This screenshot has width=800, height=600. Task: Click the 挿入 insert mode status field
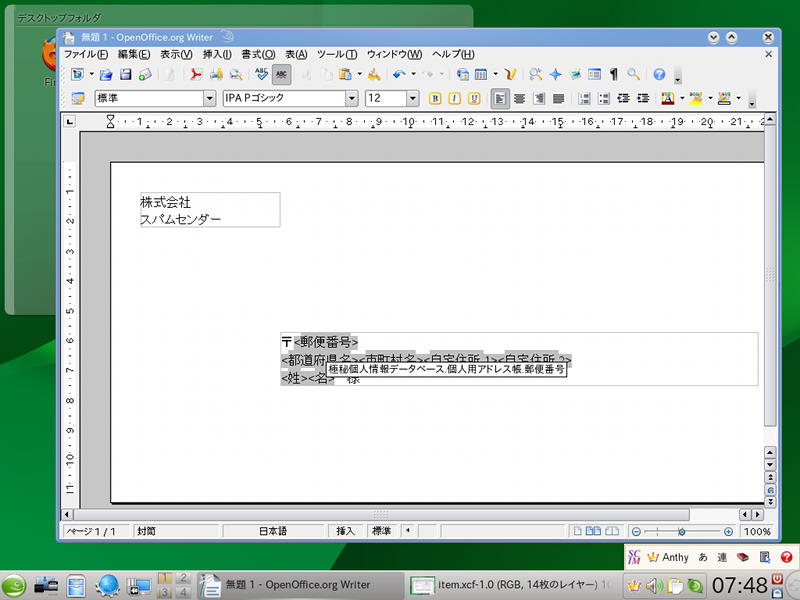click(345, 531)
